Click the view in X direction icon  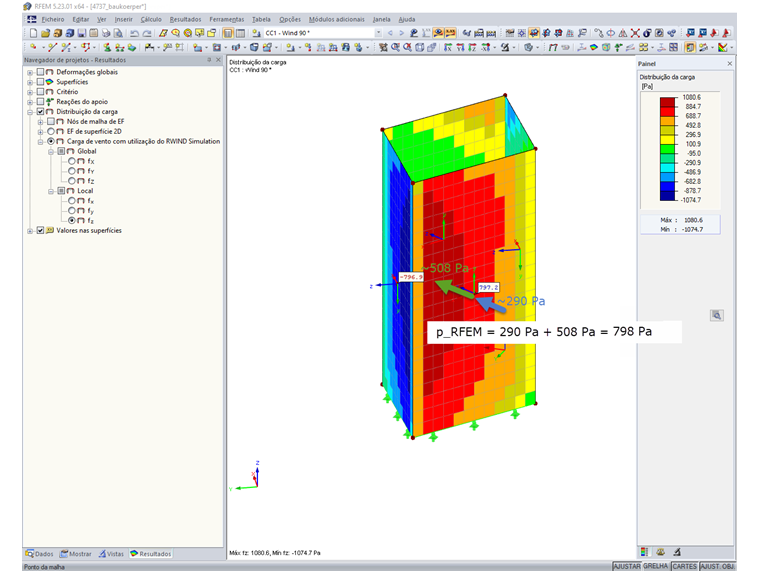[447, 47]
